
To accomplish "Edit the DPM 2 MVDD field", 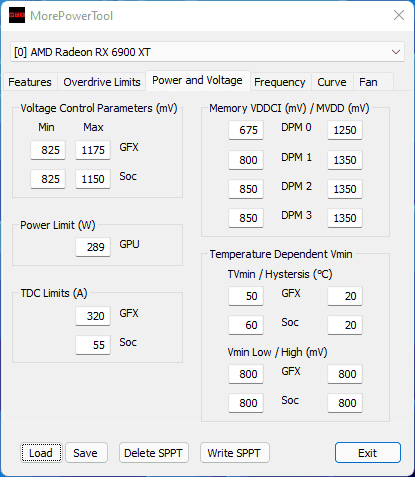I will point(345,189).
